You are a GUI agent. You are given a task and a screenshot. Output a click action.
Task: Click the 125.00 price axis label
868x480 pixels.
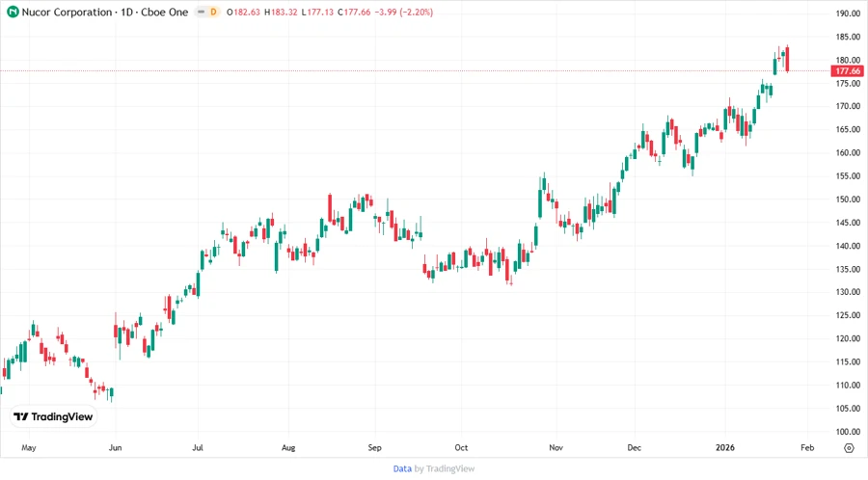848,315
